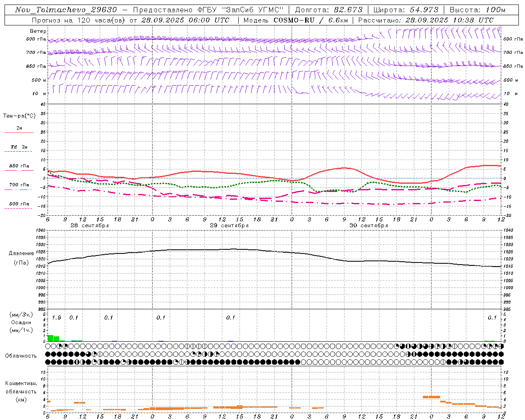Image resolution: width=525 pixels, height=420 pixels.
Task: Click the 'Высота: 100м' header value
Action: [477, 10]
